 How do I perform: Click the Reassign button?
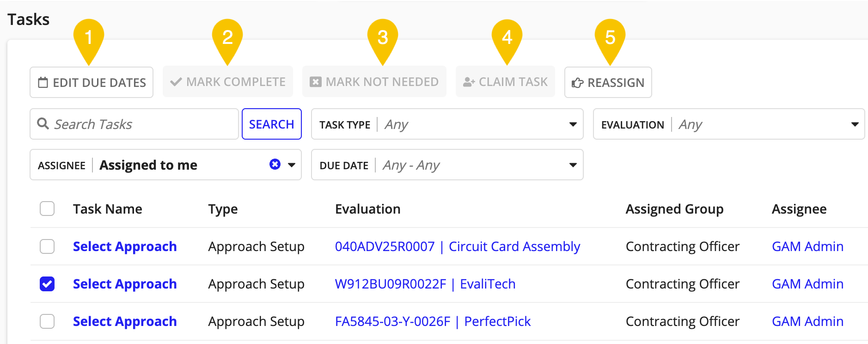(x=608, y=82)
